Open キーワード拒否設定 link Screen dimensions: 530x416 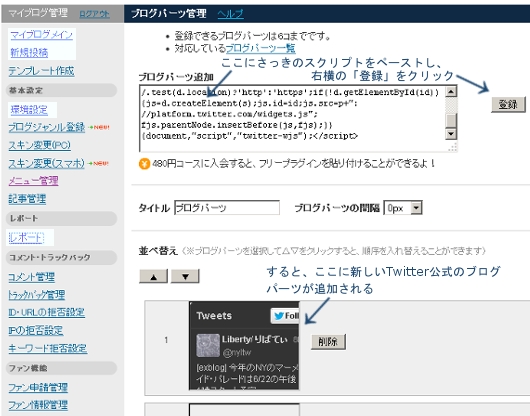point(47,348)
